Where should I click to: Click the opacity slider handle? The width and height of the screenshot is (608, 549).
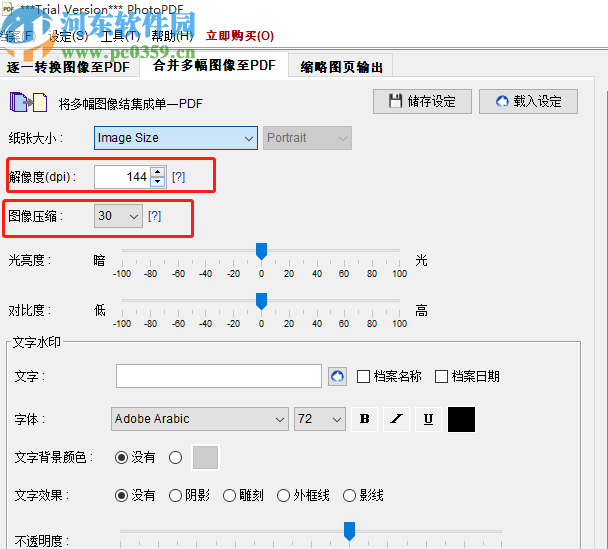[349, 531]
